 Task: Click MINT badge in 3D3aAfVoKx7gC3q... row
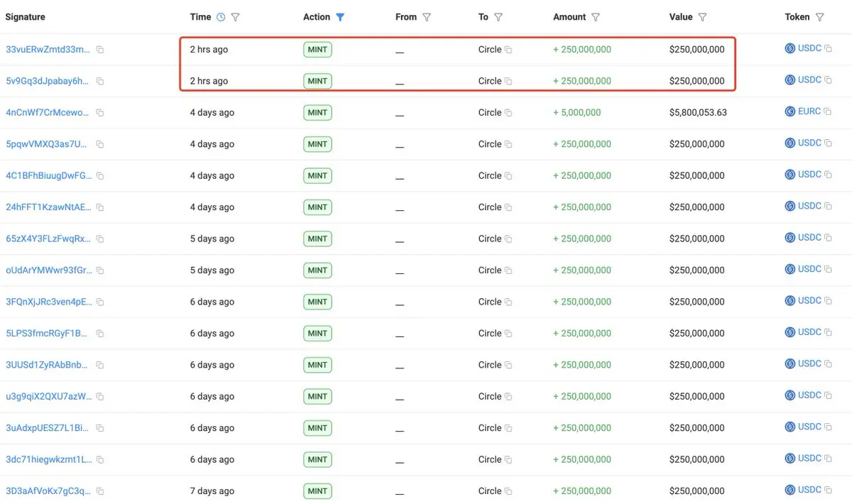pos(317,491)
